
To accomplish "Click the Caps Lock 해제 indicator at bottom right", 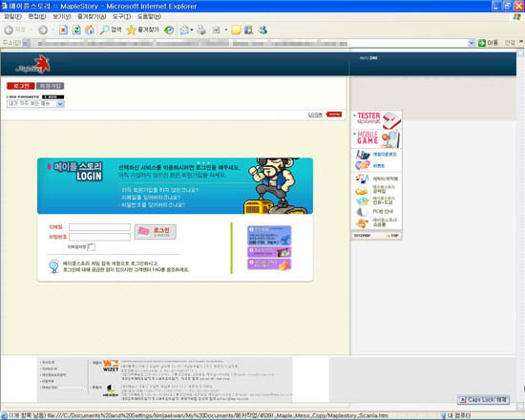I will pyautogui.click(x=484, y=400).
